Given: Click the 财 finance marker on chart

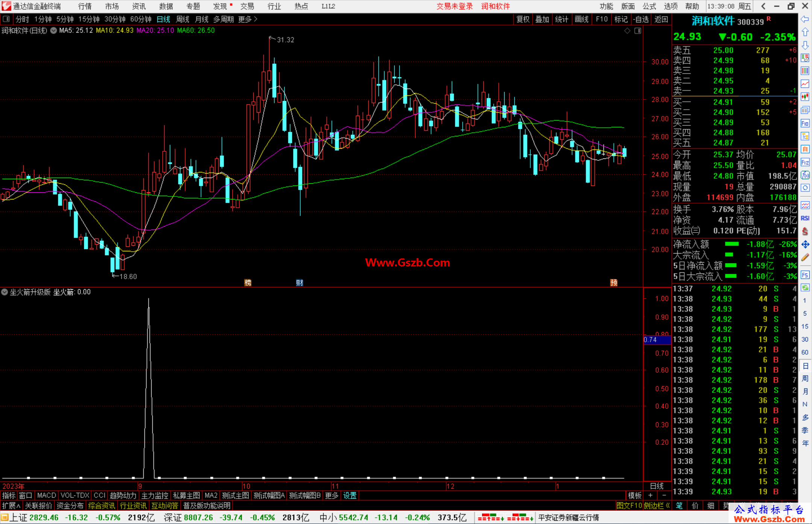Looking at the screenshot, I should pos(300,282).
